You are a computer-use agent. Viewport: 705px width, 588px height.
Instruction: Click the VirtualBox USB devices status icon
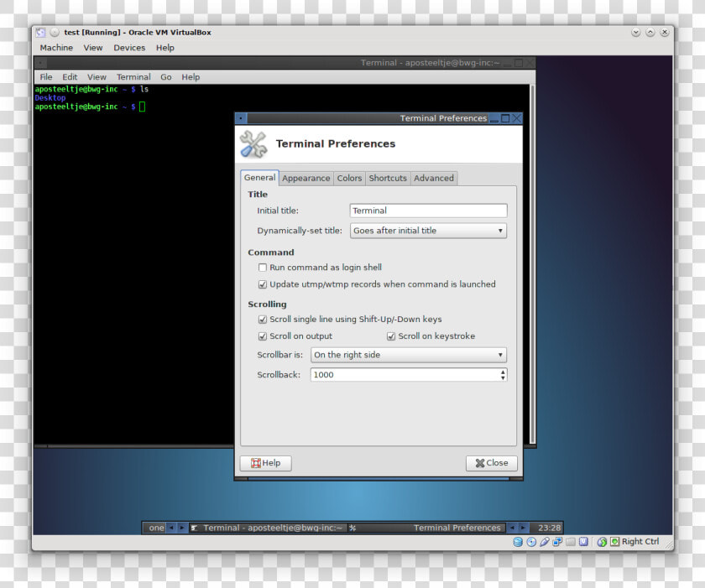click(545, 542)
